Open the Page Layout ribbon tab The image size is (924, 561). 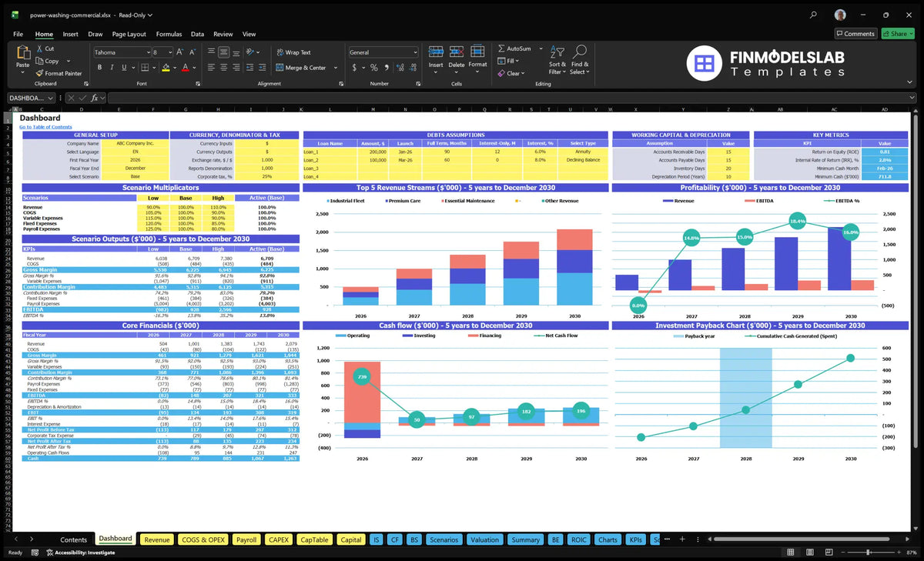point(129,34)
